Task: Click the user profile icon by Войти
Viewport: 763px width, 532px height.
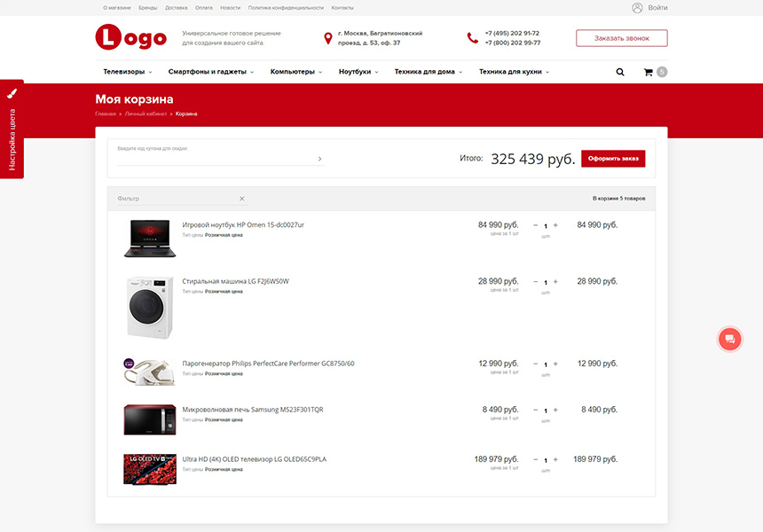Action: [x=637, y=8]
